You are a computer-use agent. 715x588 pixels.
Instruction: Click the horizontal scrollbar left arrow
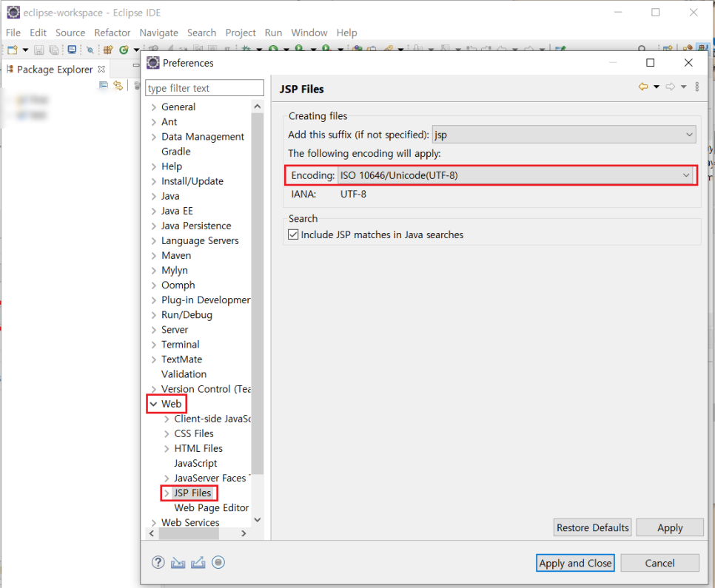tap(152, 533)
